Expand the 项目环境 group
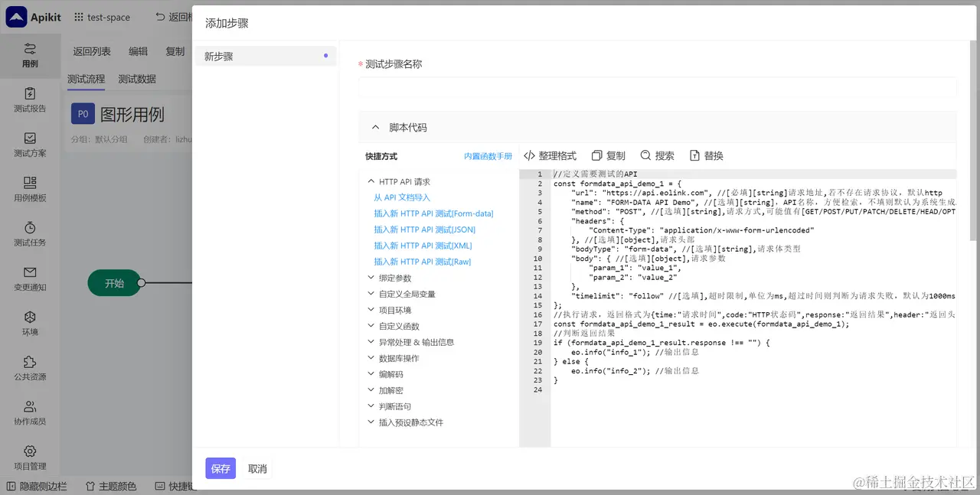Image resolution: width=980 pixels, height=495 pixels. click(x=371, y=310)
